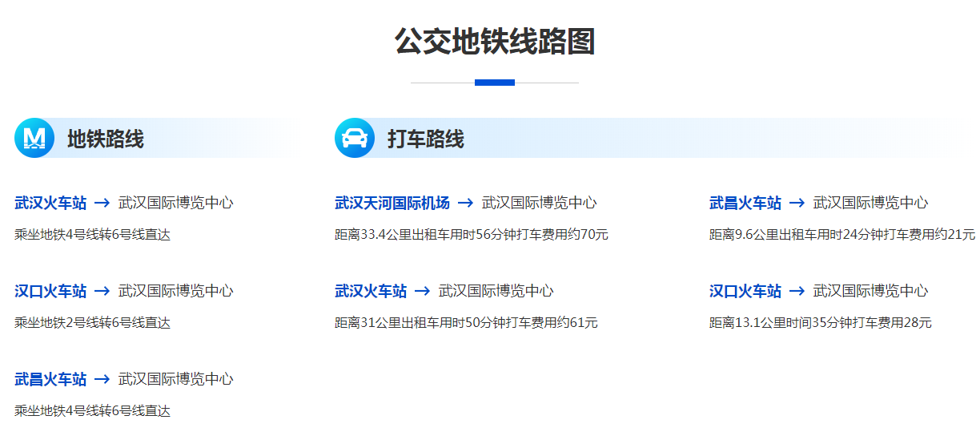
Task: Open 武汉火车站 link under taxi routes
Action: (x=371, y=291)
